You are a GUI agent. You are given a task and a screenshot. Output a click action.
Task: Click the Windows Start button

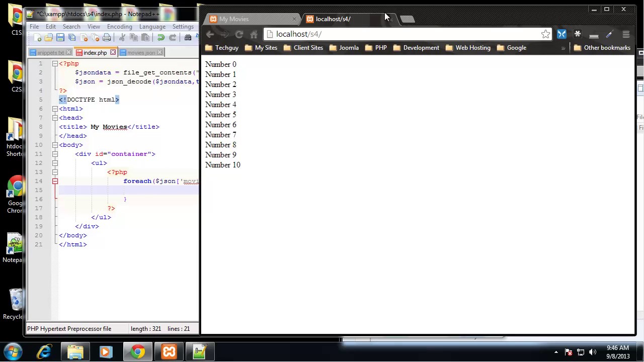[x=14, y=351]
